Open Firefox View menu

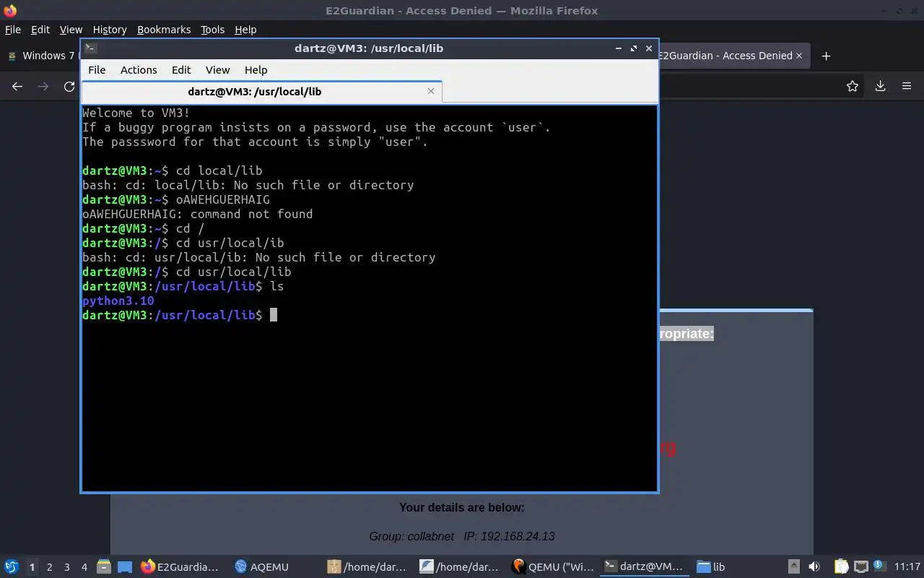point(71,30)
